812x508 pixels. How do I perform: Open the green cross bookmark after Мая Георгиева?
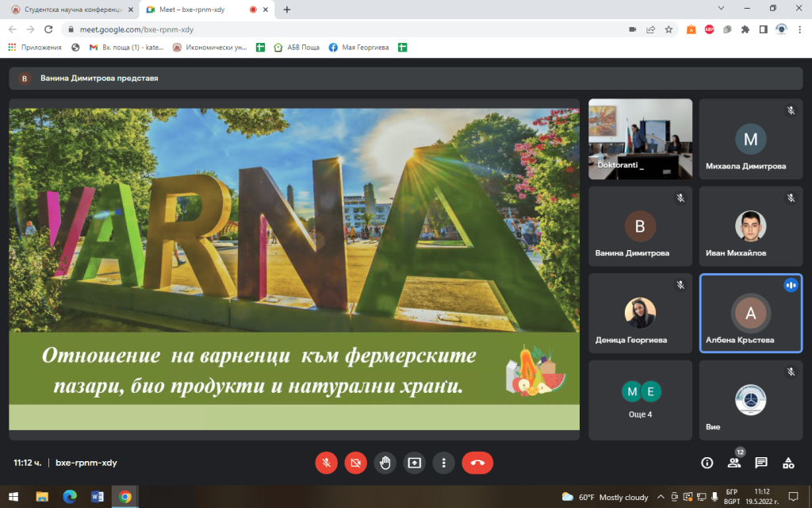tap(402, 48)
